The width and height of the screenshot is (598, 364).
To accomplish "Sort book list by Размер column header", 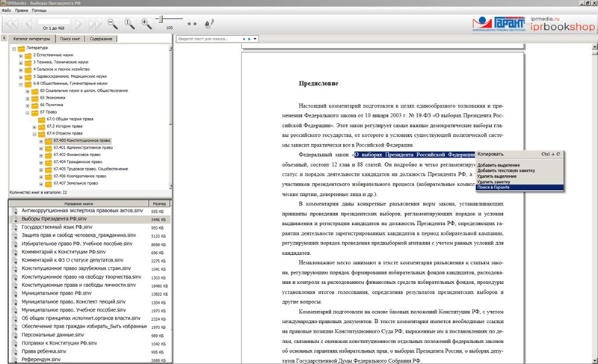I will tap(159, 203).
